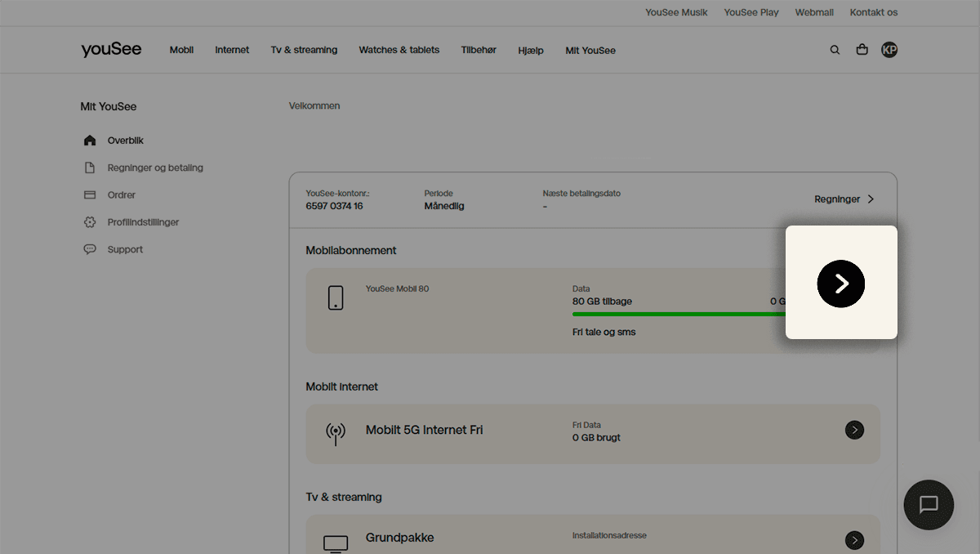Open the Watches & tablets menu
Viewport: 980px width, 554px height.
(399, 50)
